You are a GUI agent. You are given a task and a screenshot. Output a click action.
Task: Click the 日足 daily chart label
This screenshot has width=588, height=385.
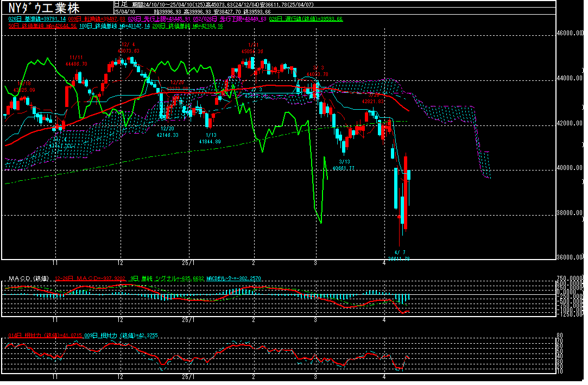(121, 4)
